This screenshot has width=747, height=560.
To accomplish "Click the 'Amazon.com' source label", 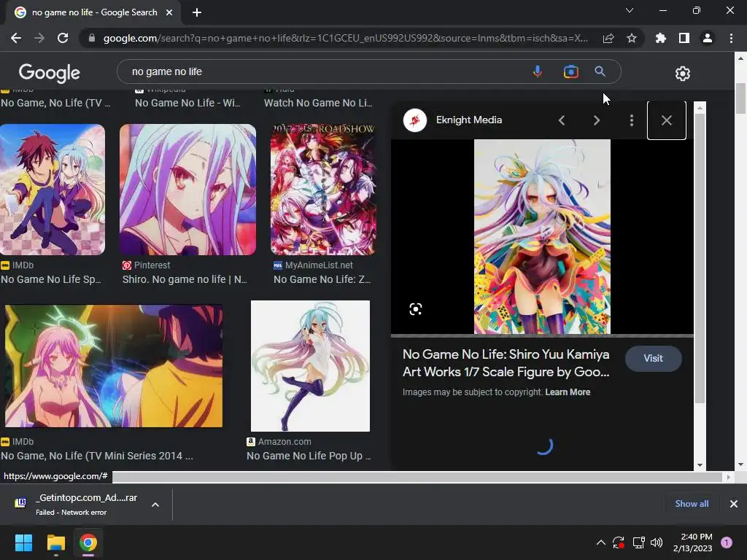I will 285,442.
